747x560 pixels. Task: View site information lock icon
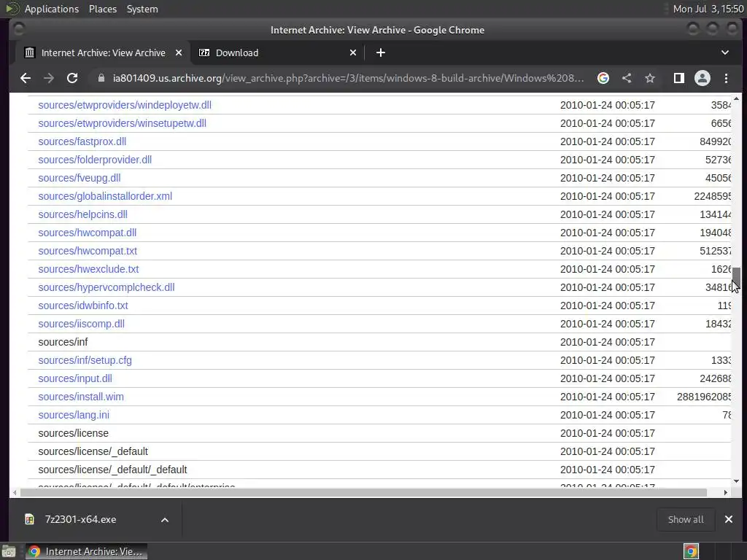[101, 78]
